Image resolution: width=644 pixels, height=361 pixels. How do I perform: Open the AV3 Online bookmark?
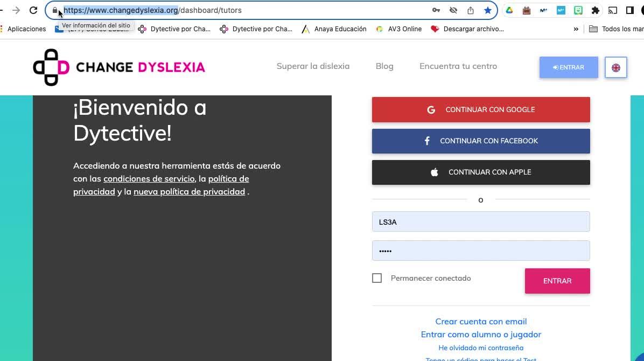click(399, 29)
